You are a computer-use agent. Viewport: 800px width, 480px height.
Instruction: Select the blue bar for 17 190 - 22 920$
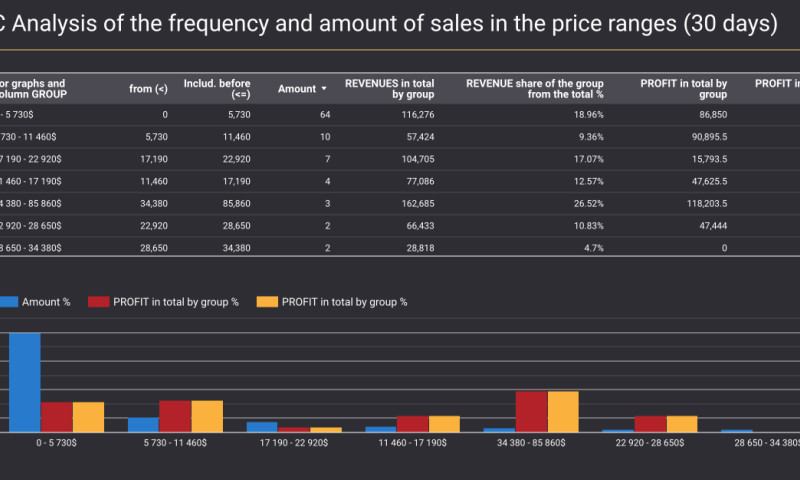tap(262, 427)
